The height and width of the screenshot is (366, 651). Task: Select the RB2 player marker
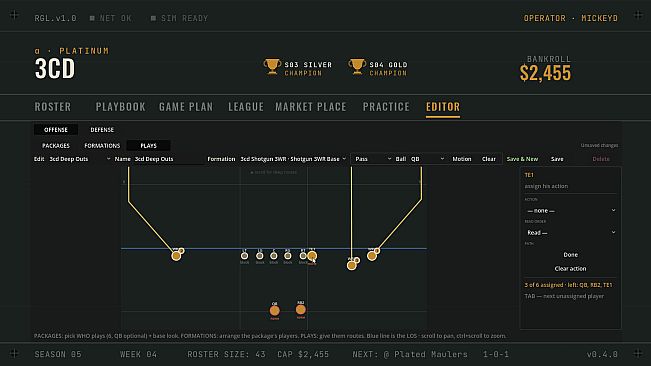301,310
